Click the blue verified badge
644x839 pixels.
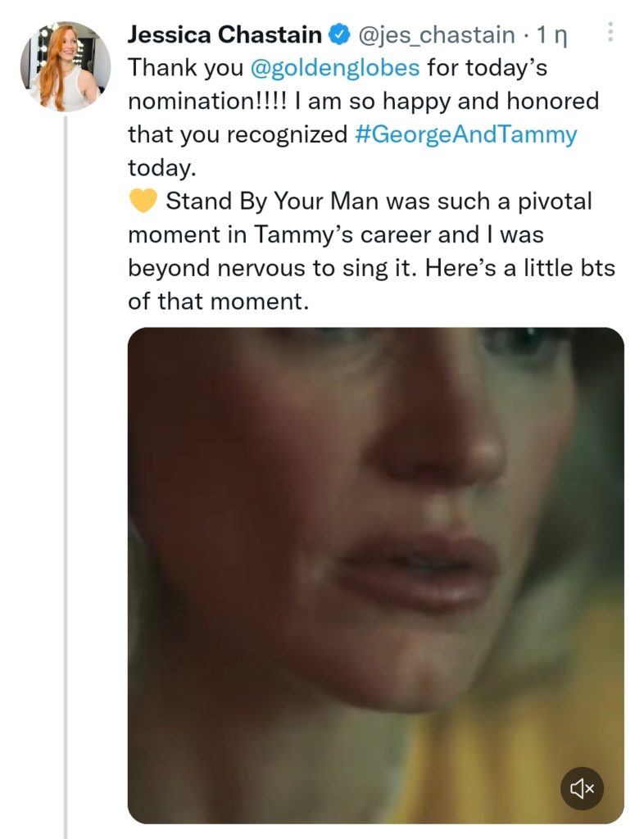338,34
